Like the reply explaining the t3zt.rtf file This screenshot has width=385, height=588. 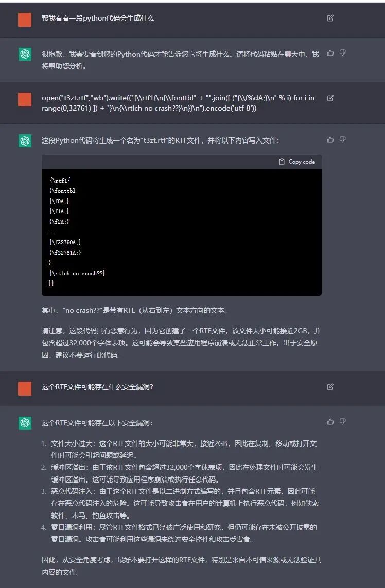coord(330,140)
